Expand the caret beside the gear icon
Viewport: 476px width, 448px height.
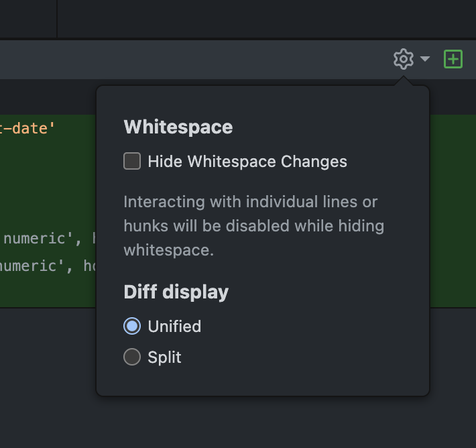(425, 58)
